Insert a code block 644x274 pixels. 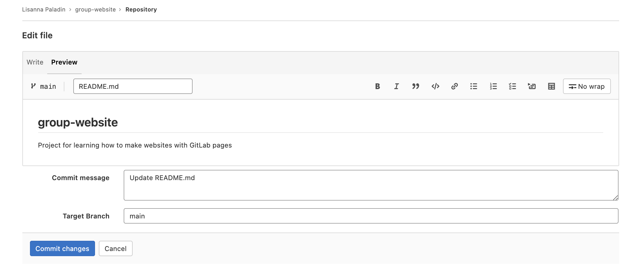pyautogui.click(x=435, y=86)
